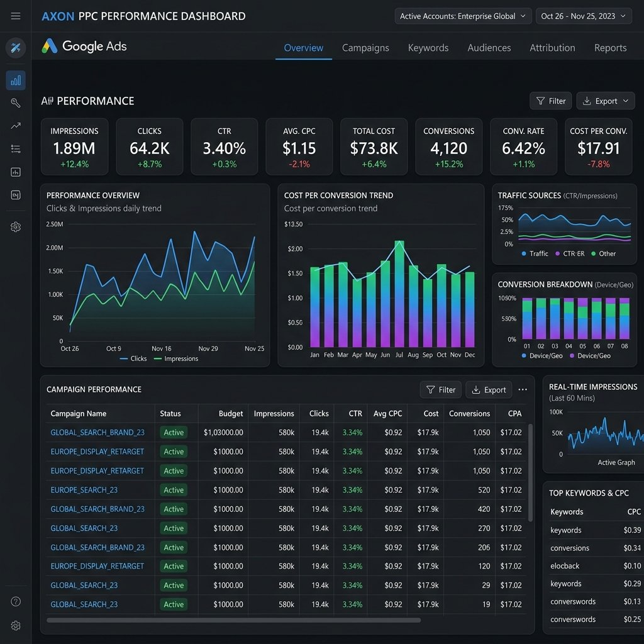Click elocback keyword row
This screenshot has width=644, height=644.
click(x=595, y=565)
